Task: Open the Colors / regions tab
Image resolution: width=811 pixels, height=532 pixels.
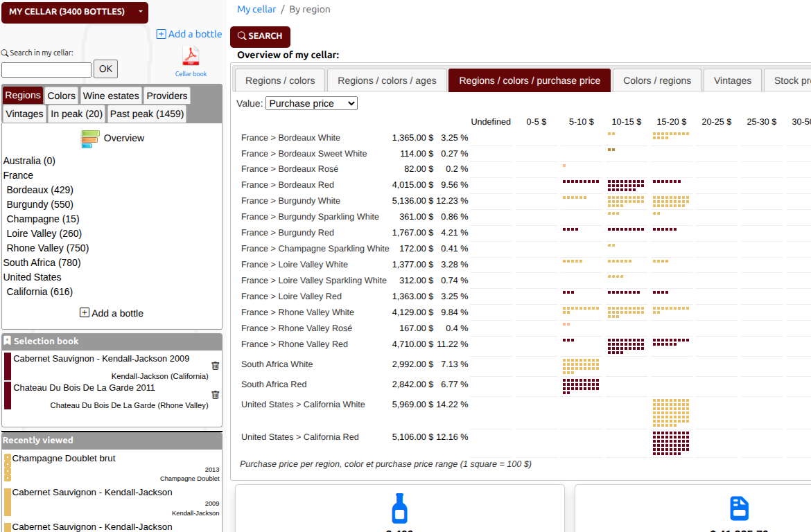Action: coord(656,80)
